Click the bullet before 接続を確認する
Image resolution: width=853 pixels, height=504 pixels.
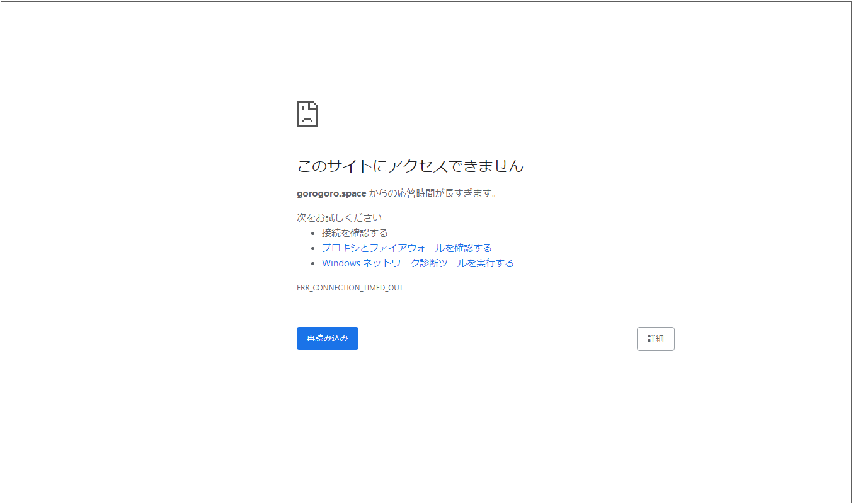313,233
